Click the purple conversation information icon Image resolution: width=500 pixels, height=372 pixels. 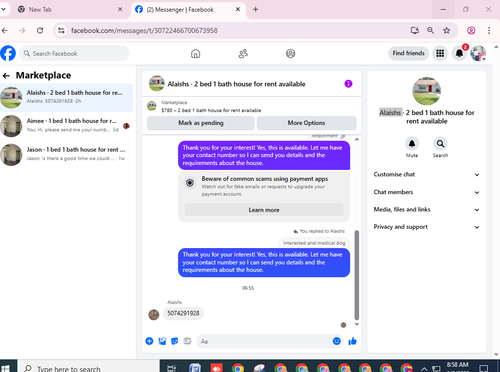(x=348, y=84)
